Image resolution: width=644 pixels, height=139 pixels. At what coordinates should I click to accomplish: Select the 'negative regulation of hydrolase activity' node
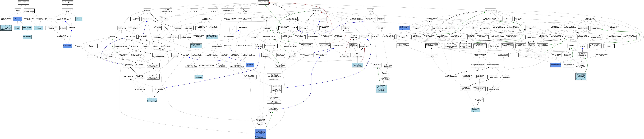[196, 46]
